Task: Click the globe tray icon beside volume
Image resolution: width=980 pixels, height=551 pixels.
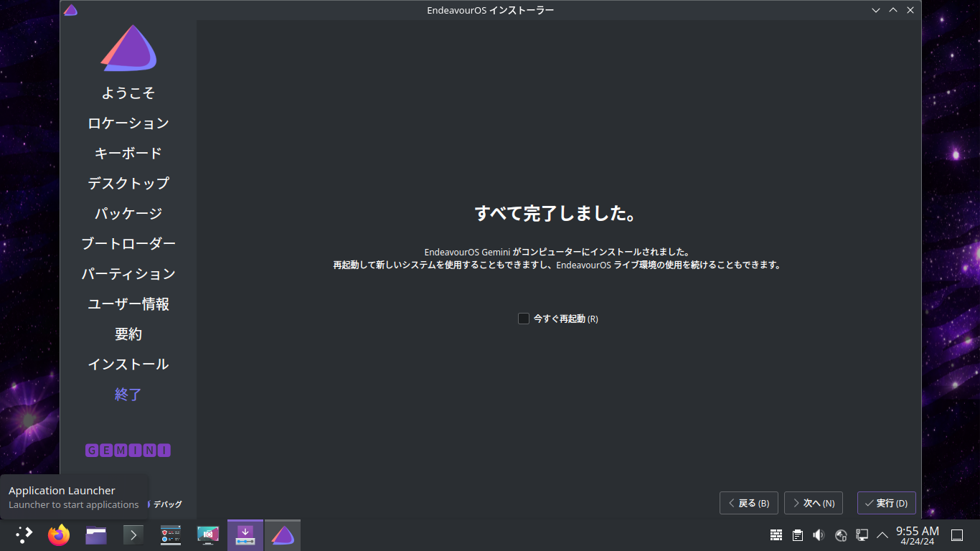Action: [841, 534]
